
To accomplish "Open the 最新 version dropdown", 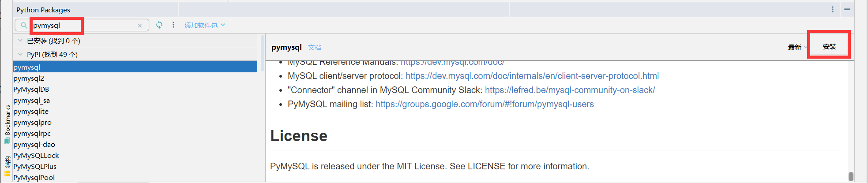I will click(x=797, y=47).
